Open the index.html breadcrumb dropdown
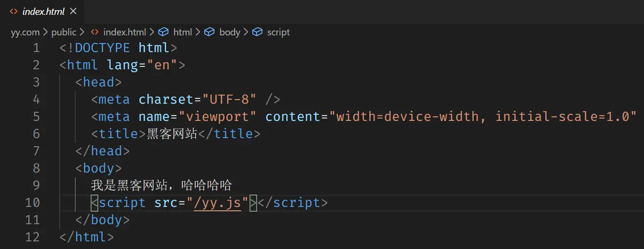This screenshot has width=644, height=249. tap(125, 32)
